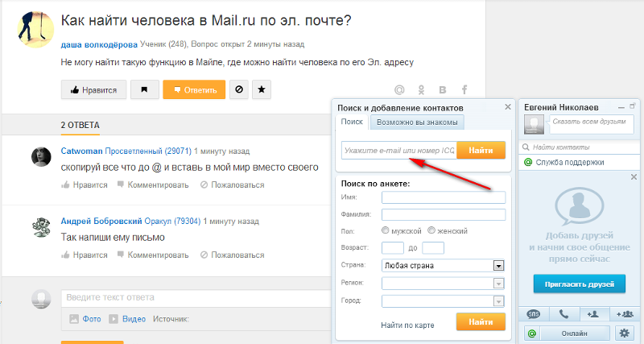The height and width of the screenshot is (344, 644).
Task: Switch to the Поиск tab
Action: 352,122
